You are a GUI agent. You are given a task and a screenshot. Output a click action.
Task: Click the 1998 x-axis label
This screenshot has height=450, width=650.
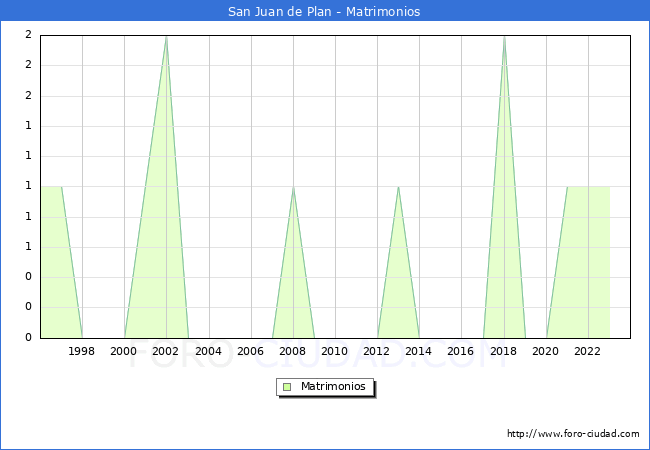point(81,351)
